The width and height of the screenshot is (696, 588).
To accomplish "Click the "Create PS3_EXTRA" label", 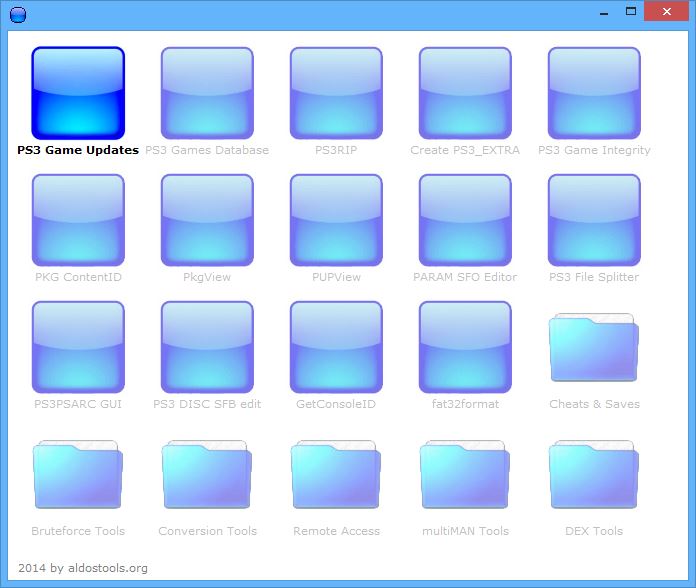I will click(x=465, y=150).
